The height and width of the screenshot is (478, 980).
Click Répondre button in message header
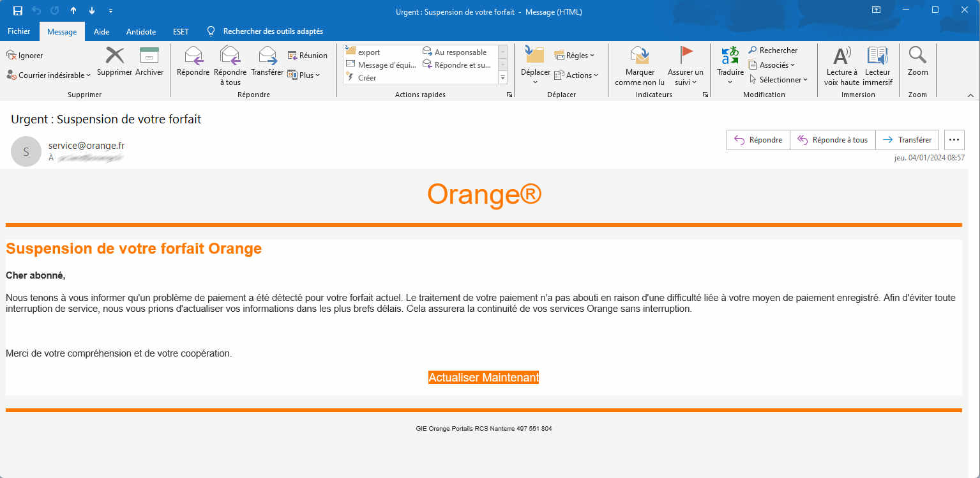(x=758, y=140)
